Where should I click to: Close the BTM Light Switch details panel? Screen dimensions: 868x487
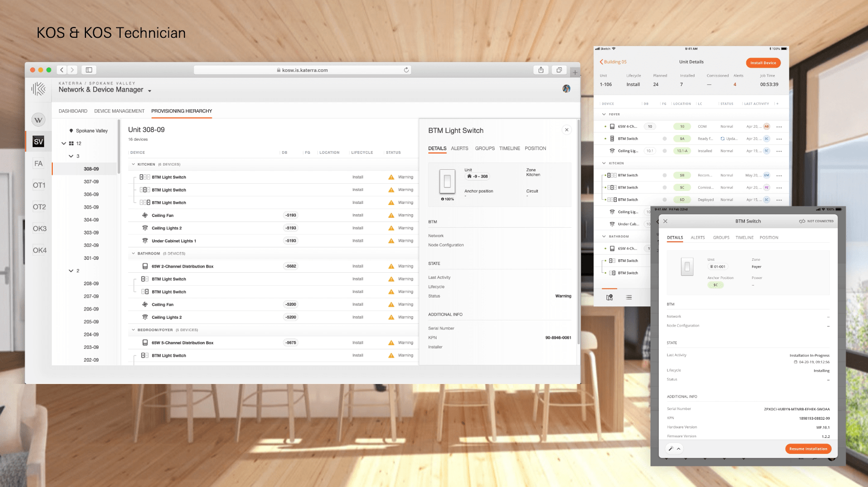click(x=567, y=130)
